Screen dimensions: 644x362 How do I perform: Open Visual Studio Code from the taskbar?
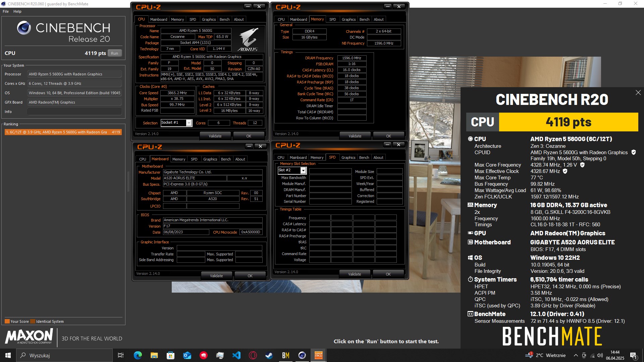pos(236,355)
